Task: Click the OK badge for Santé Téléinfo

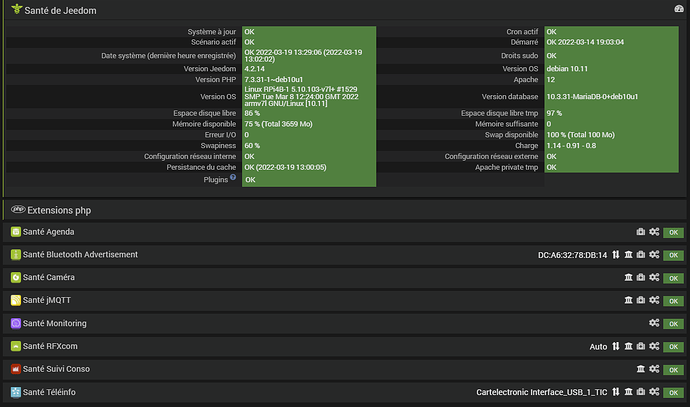Action: point(673,392)
